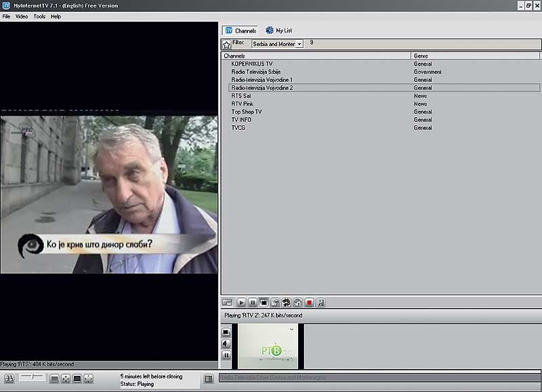The width and height of the screenshot is (542, 392).
Task: Pause the preview stream beside thumbnail
Action: pyautogui.click(x=226, y=355)
